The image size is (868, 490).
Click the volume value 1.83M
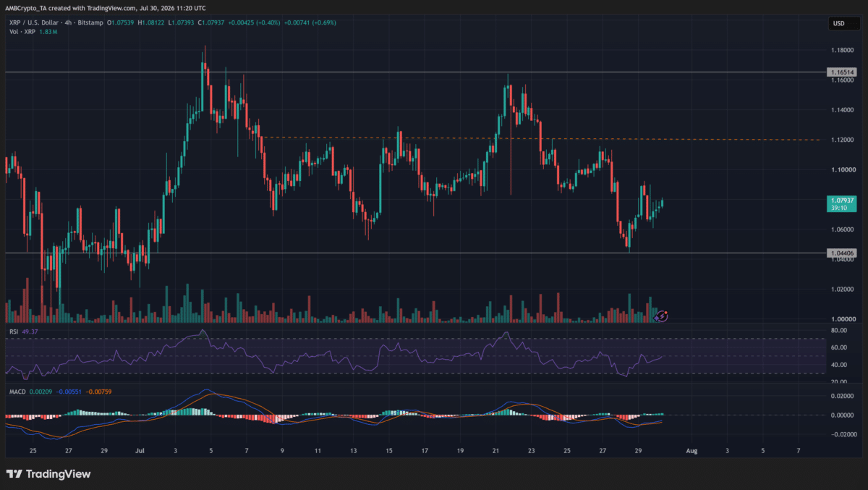tap(48, 32)
